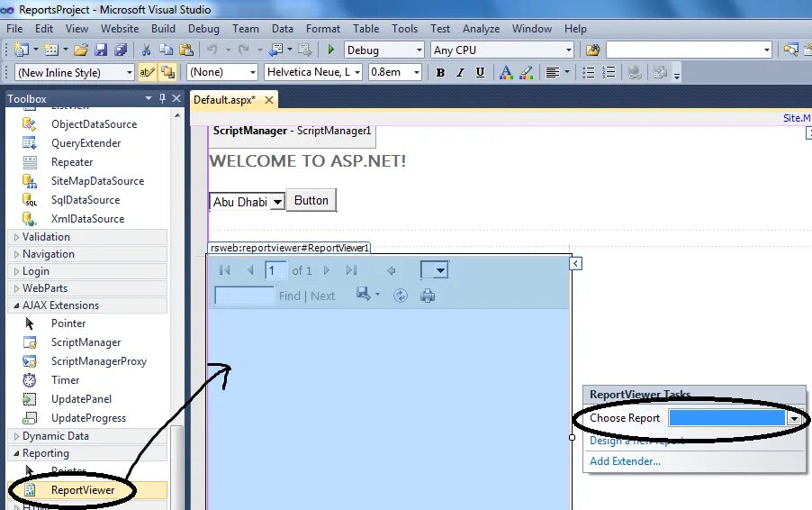Click the Copy toolbar icon
Image resolution: width=812 pixels, height=510 pixels.
click(166, 50)
